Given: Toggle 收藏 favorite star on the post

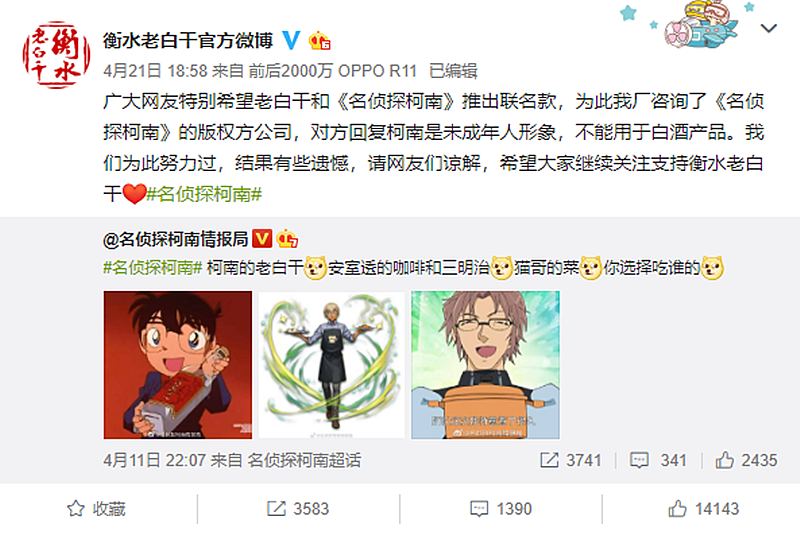Looking at the screenshot, I should coord(96,508).
